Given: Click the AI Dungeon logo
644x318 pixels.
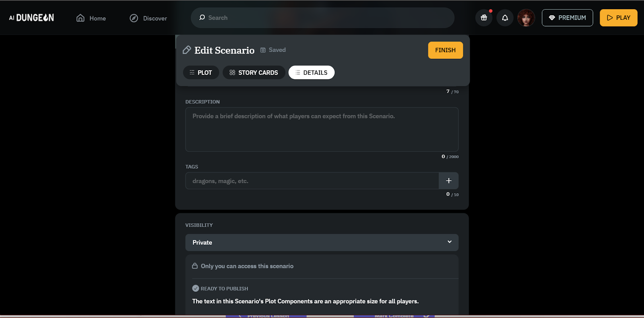Looking at the screenshot, I should pos(31,18).
